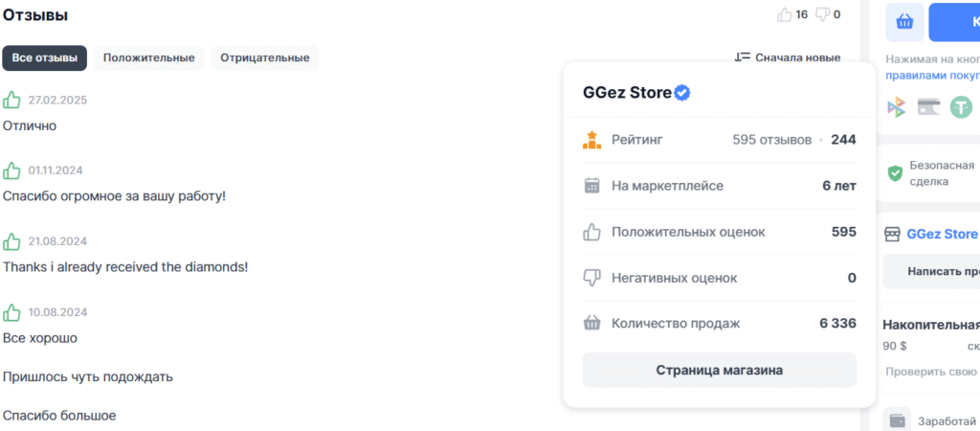Click the star rating icon beside Рейтинг
This screenshot has width=980, height=431.
coord(591,140)
